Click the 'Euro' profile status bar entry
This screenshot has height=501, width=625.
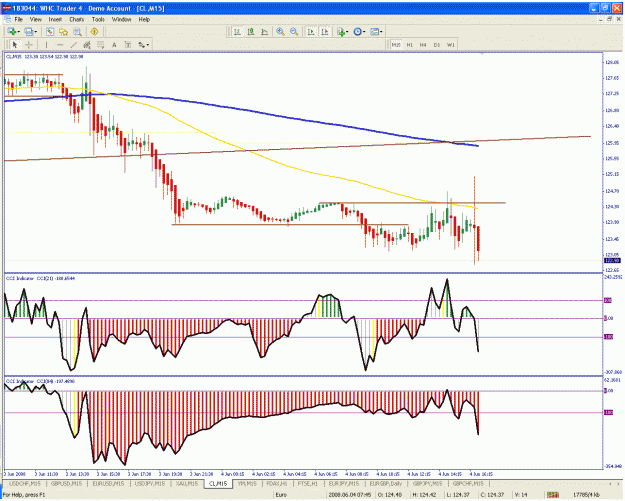pos(281,495)
